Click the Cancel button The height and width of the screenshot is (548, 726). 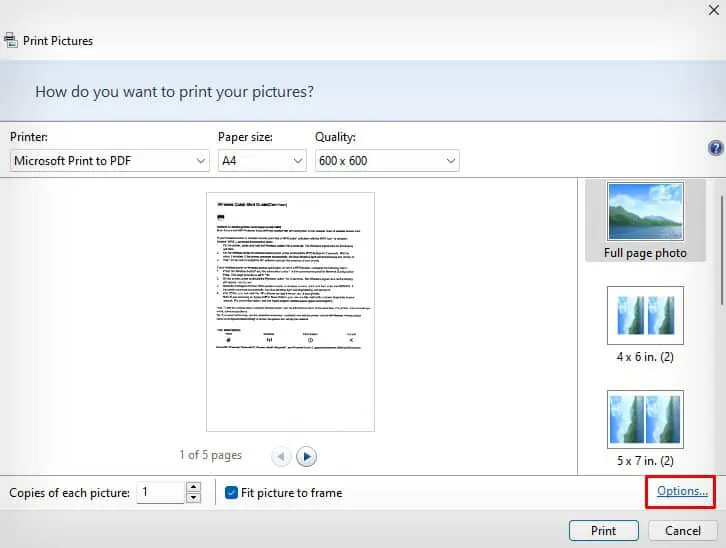tap(683, 530)
